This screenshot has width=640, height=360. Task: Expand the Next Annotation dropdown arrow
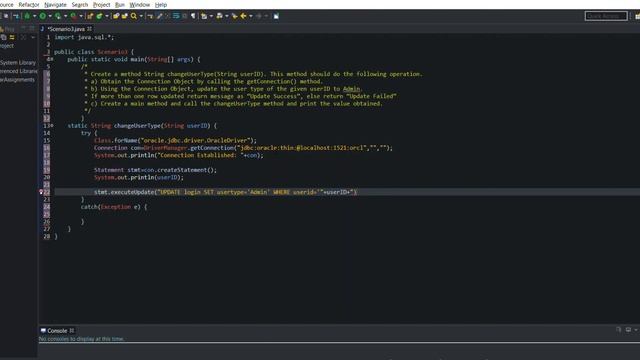211,16
